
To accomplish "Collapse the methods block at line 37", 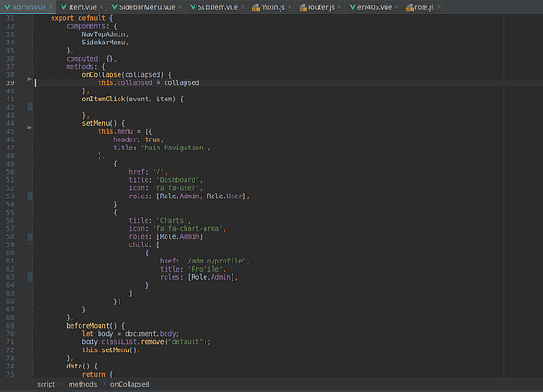I will coord(33,65).
